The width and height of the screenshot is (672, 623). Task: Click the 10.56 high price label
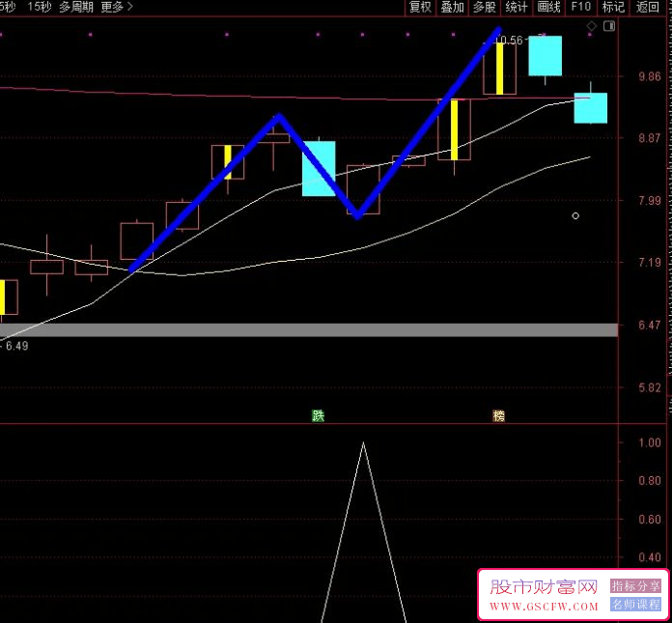pyautogui.click(x=509, y=41)
